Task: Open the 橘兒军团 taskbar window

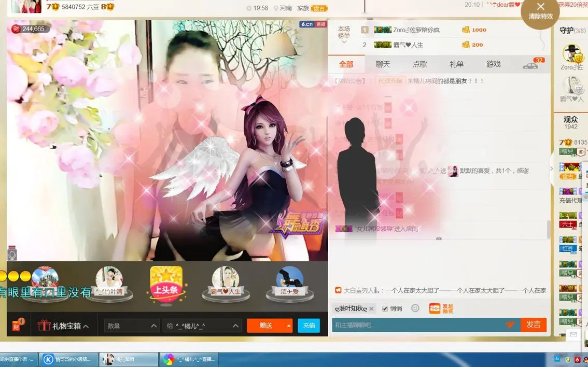Action: (128, 359)
